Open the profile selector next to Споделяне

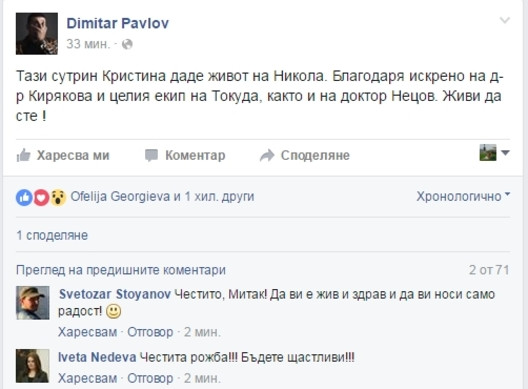click(x=494, y=153)
